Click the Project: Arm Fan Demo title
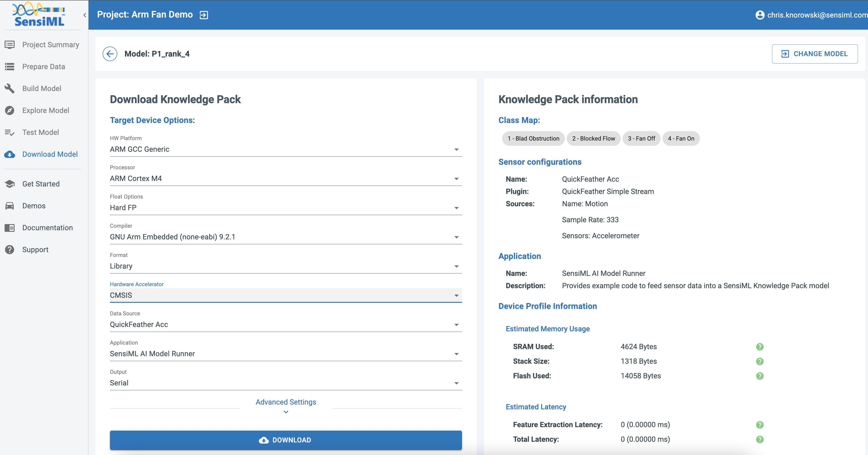 pyautogui.click(x=145, y=15)
